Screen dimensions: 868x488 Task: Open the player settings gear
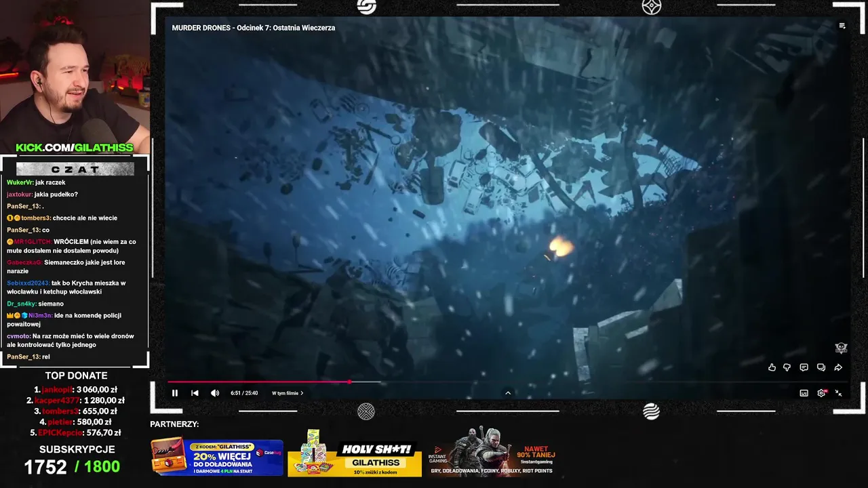click(822, 393)
